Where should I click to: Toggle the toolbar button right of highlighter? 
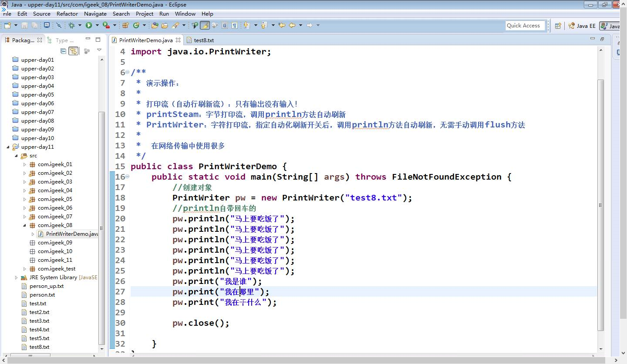click(215, 25)
